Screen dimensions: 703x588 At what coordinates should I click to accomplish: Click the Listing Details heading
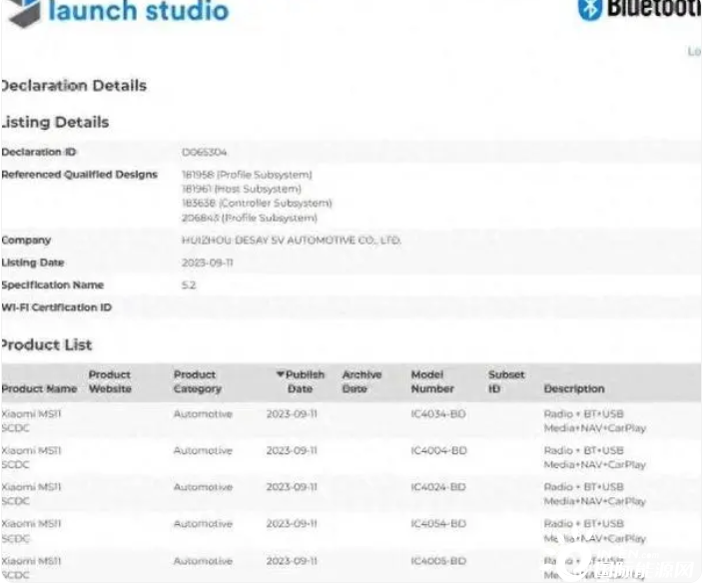pyautogui.click(x=55, y=122)
